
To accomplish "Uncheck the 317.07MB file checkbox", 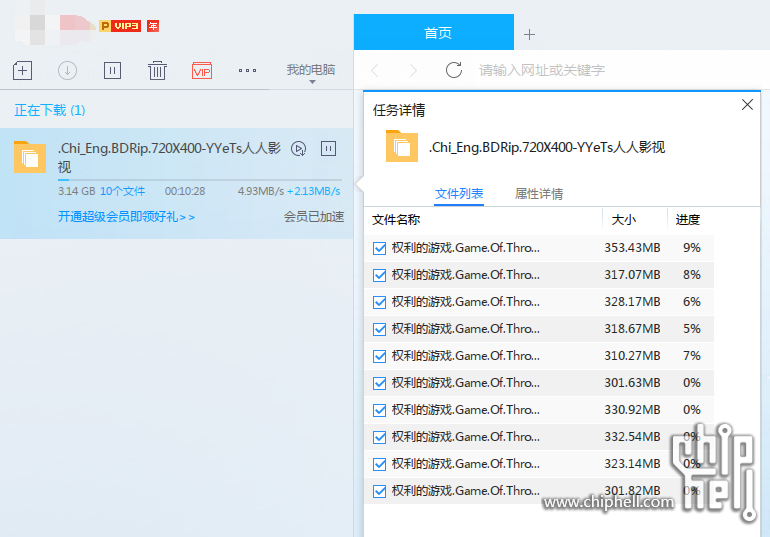I will [379, 275].
